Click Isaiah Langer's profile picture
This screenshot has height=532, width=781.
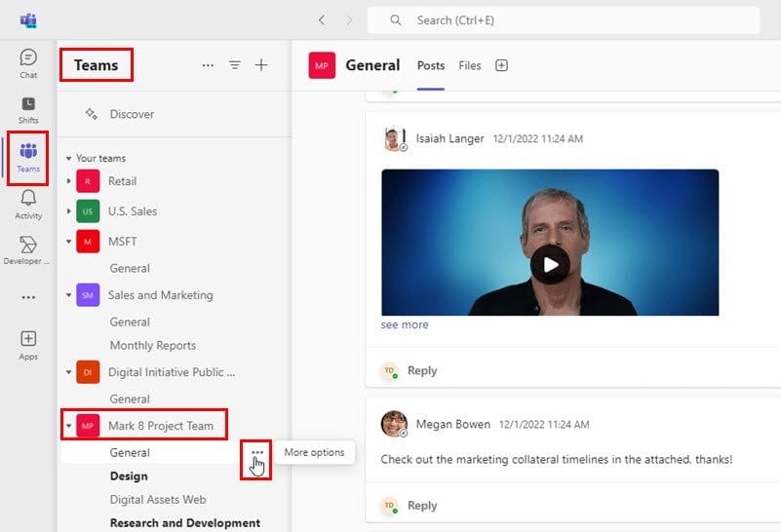[394, 139]
